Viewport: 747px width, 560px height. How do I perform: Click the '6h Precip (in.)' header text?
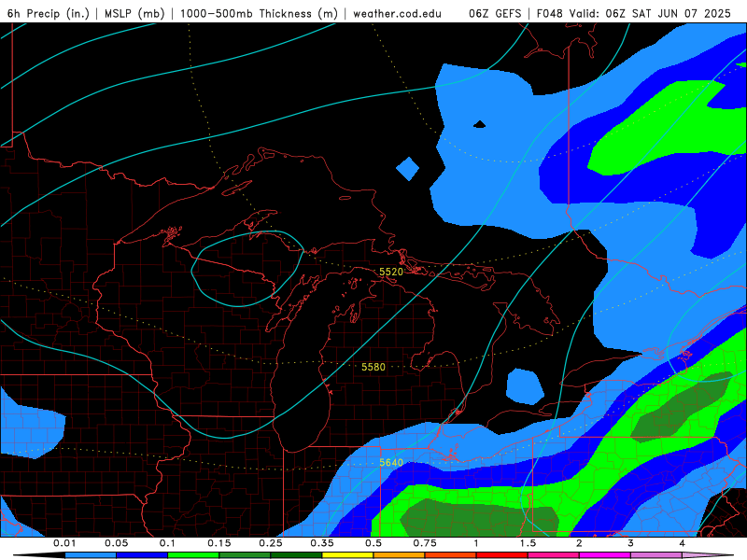pyautogui.click(x=49, y=13)
